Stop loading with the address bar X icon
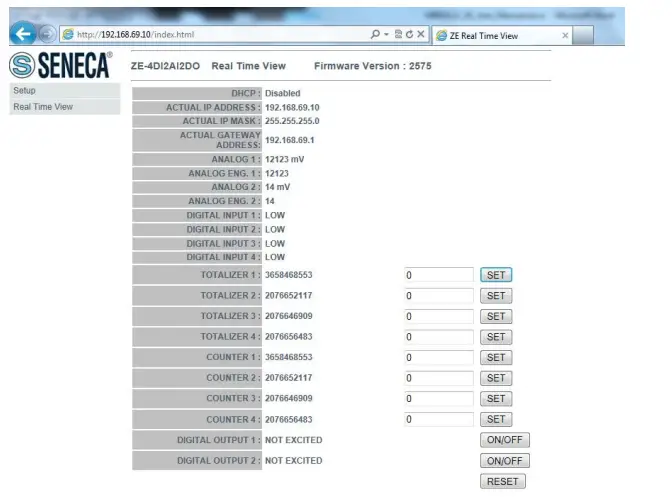The image size is (672, 497). coord(421,34)
